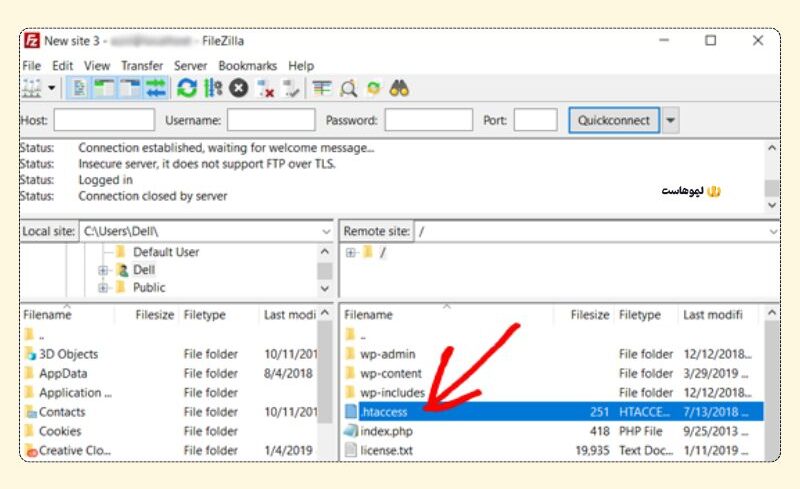800x489 pixels.
Task: Toggle transfer queue display
Action: point(155,89)
